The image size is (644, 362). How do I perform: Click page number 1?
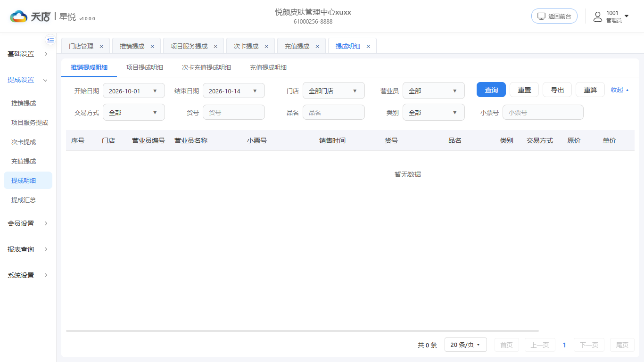564,345
